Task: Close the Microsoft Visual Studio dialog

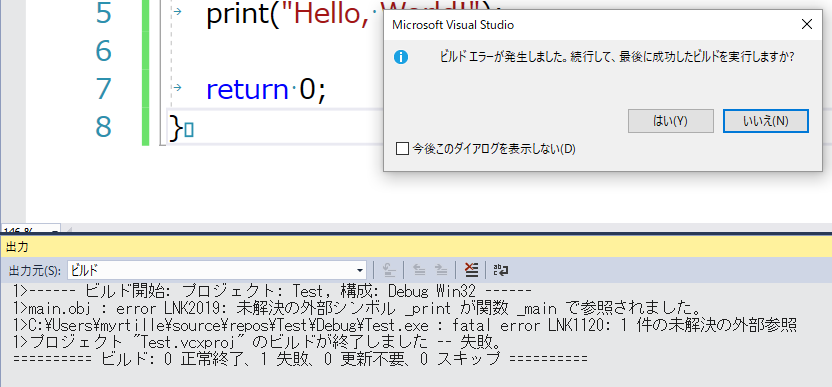Action: pyautogui.click(x=807, y=24)
